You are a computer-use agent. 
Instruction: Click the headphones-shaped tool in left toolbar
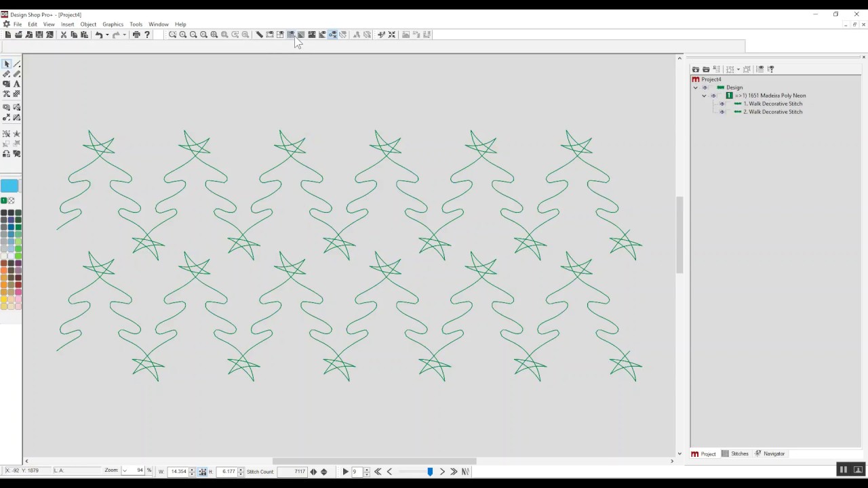(x=6, y=154)
